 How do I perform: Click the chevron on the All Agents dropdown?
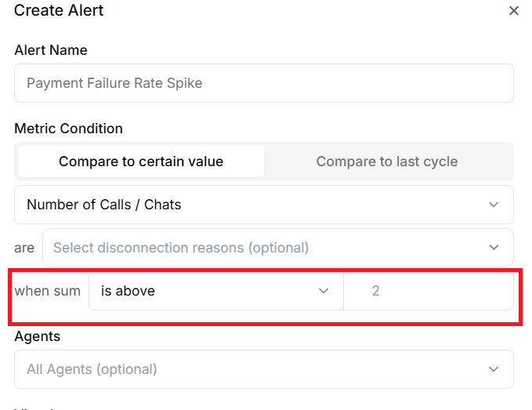[x=494, y=368]
